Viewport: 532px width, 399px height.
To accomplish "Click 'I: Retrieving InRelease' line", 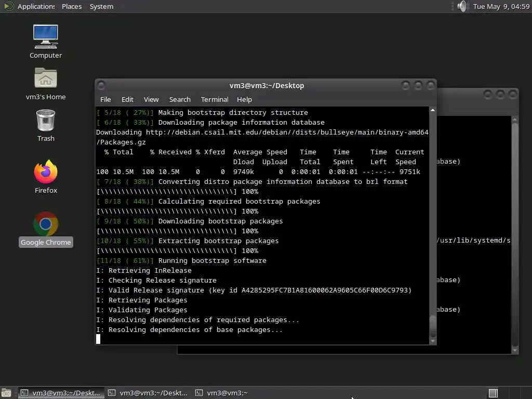I will pyautogui.click(x=144, y=270).
